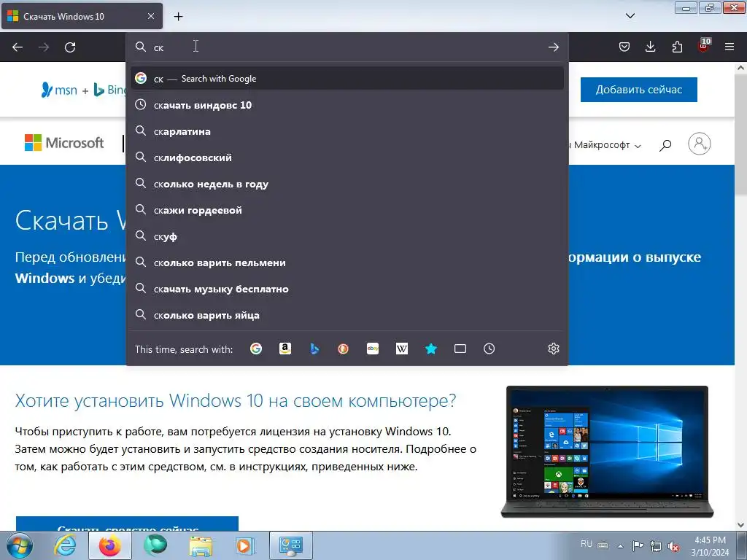Expand the Майкрософт dropdown menu
Image resolution: width=747 pixels, height=560 pixels.
pyautogui.click(x=606, y=145)
